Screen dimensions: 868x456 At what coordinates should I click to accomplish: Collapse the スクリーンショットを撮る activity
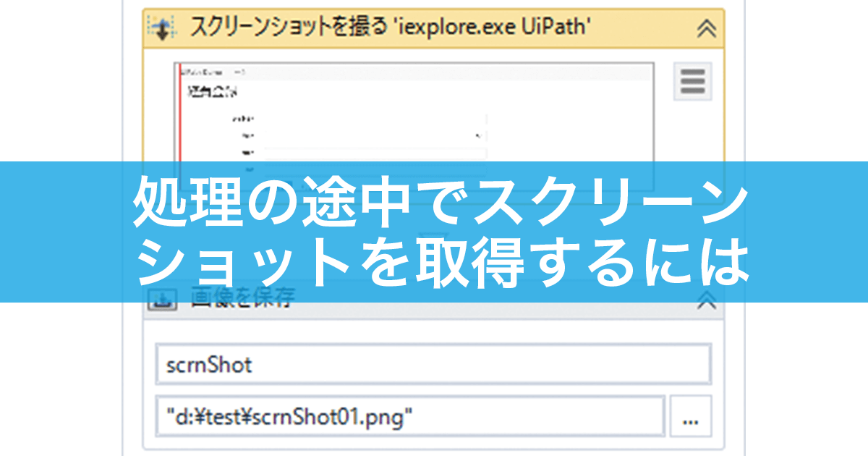pyautogui.click(x=706, y=28)
